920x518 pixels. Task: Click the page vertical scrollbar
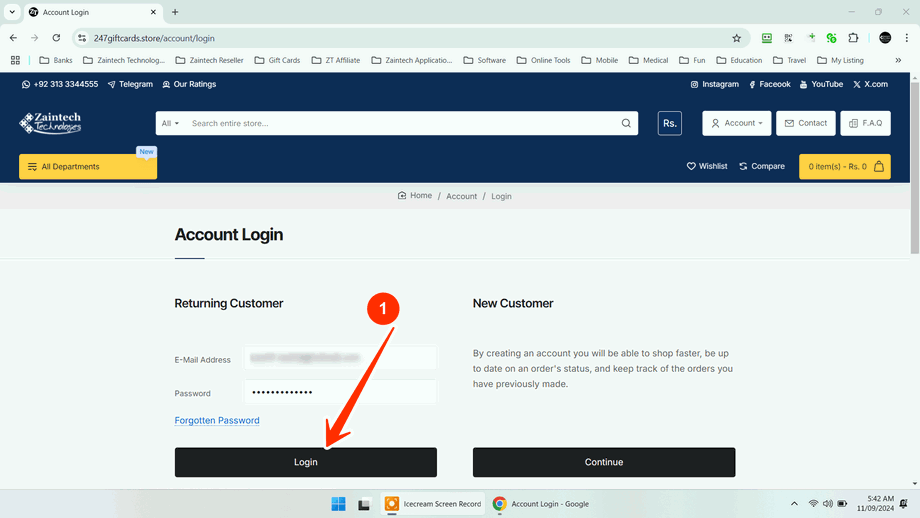tap(915, 168)
